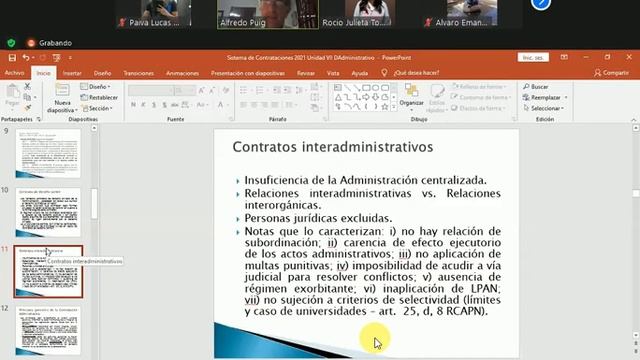Decrease font size with the smaller A icon

(x=212, y=91)
